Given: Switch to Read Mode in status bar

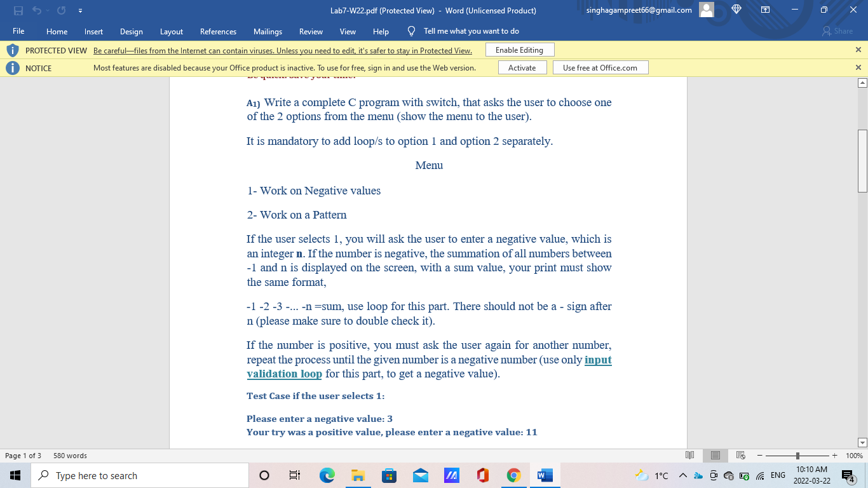Looking at the screenshot, I should coord(690,455).
